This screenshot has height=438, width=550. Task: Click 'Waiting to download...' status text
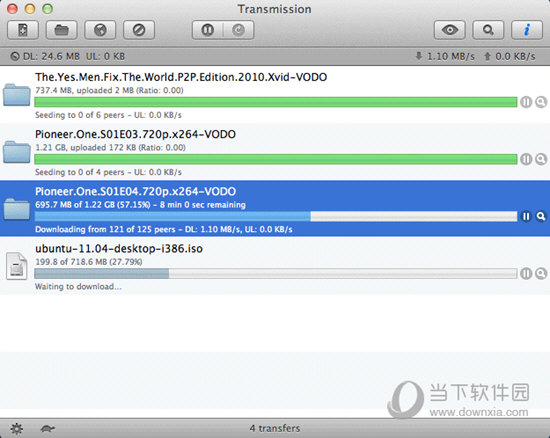tap(78, 287)
